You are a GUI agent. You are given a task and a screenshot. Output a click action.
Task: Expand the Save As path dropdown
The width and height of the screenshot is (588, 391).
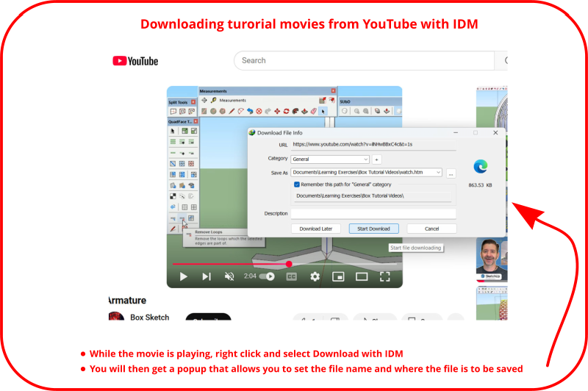438,172
